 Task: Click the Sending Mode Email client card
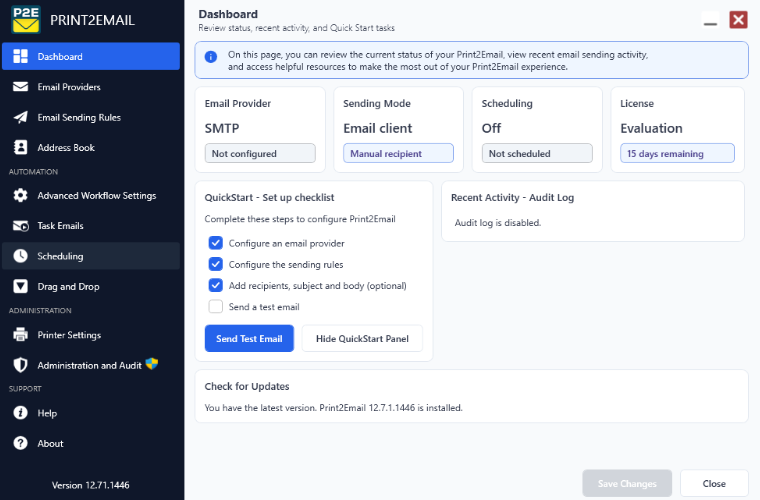coord(398,129)
